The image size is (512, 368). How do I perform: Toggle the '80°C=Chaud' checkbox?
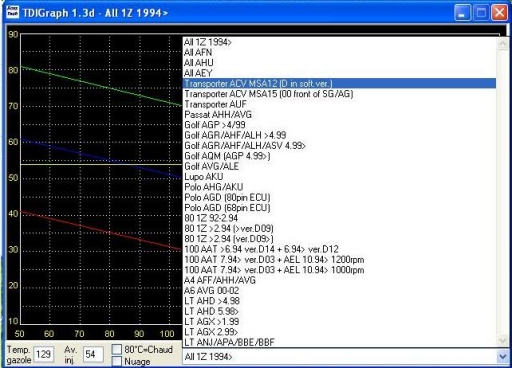click(x=117, y=349)
